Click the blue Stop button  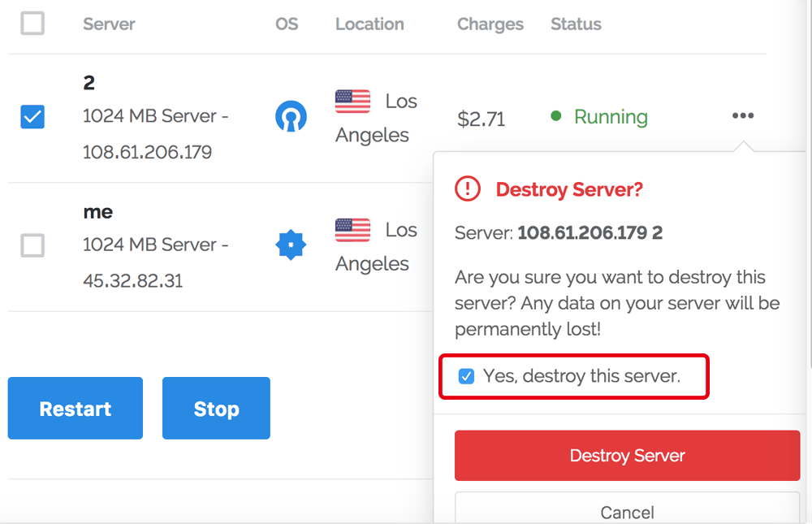pos(216,408)
